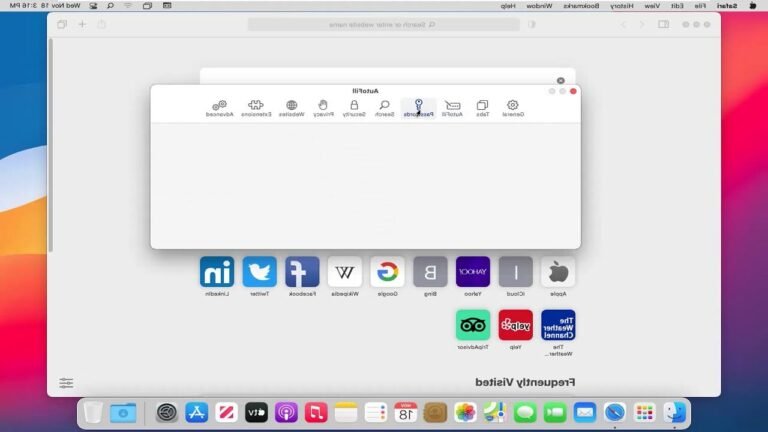Viewport: 768px width, 432px height.
Task: Click the Safari sidebar toggle button
Action: (663, 24)
